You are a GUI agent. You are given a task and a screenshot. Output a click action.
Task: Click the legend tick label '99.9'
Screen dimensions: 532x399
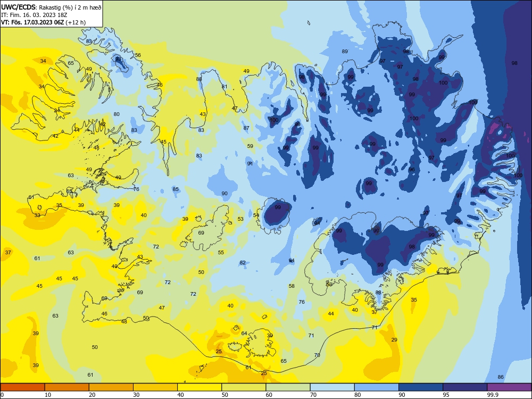pos(492,395)
